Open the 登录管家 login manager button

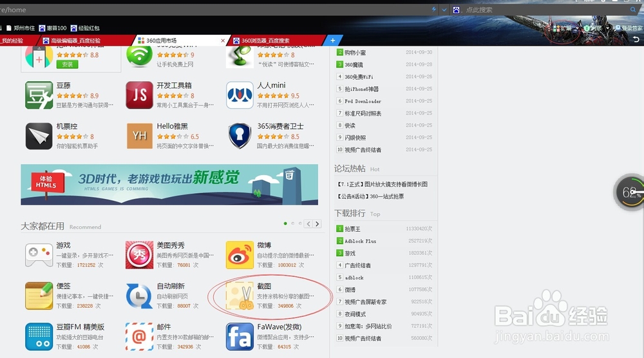[629, 28]
